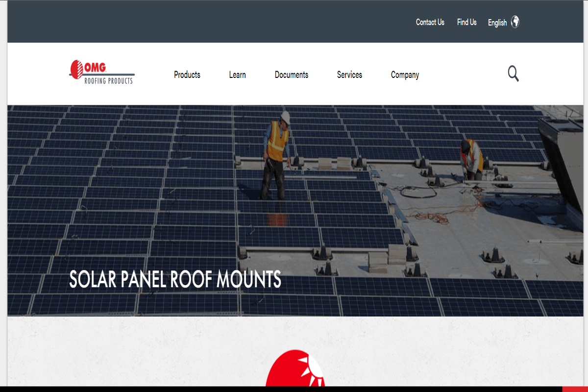Open the Company dropdown menu
Viewport: 588px width, 392px height.
(405, 74)
